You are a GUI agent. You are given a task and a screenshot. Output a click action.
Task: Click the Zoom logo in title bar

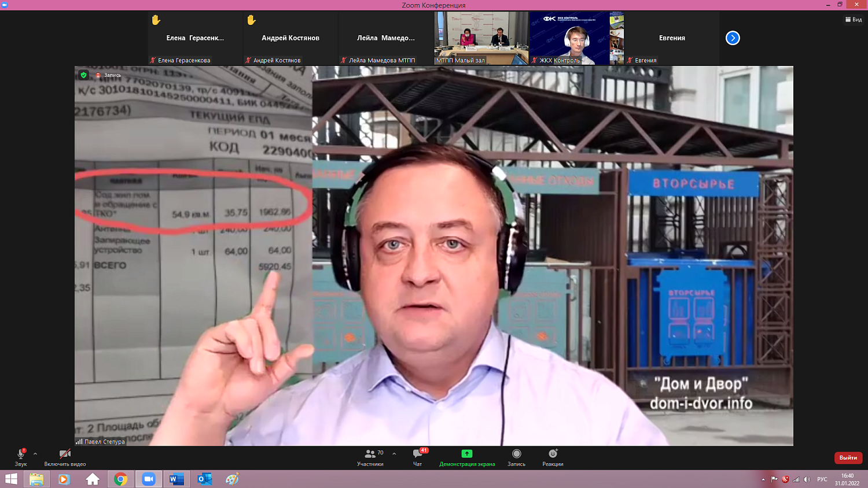coord(5,5)
